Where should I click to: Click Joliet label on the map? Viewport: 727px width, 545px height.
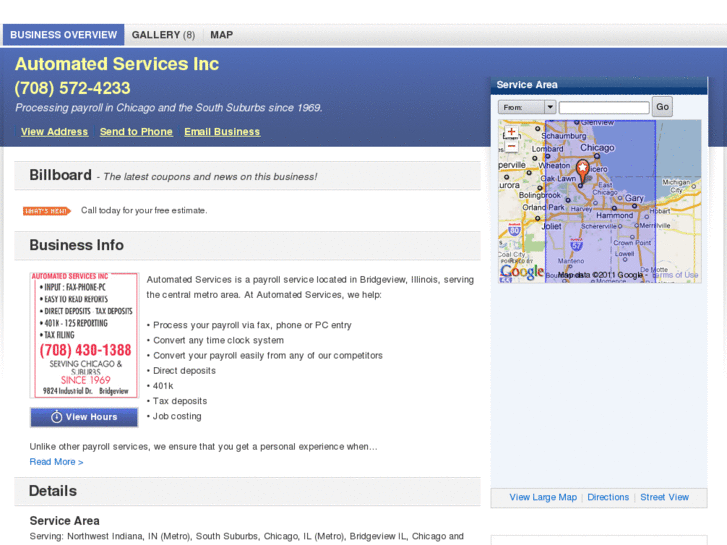tap(551, 226)
